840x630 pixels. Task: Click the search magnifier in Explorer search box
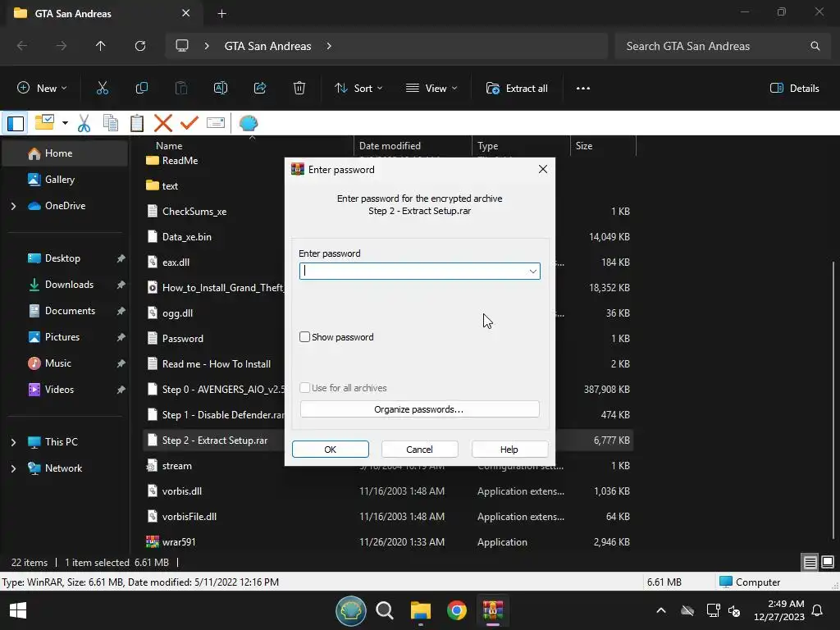coord(815,46)
